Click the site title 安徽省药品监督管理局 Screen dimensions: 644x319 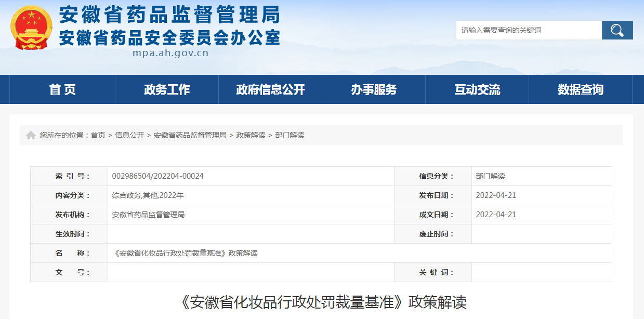click(169, 15)
